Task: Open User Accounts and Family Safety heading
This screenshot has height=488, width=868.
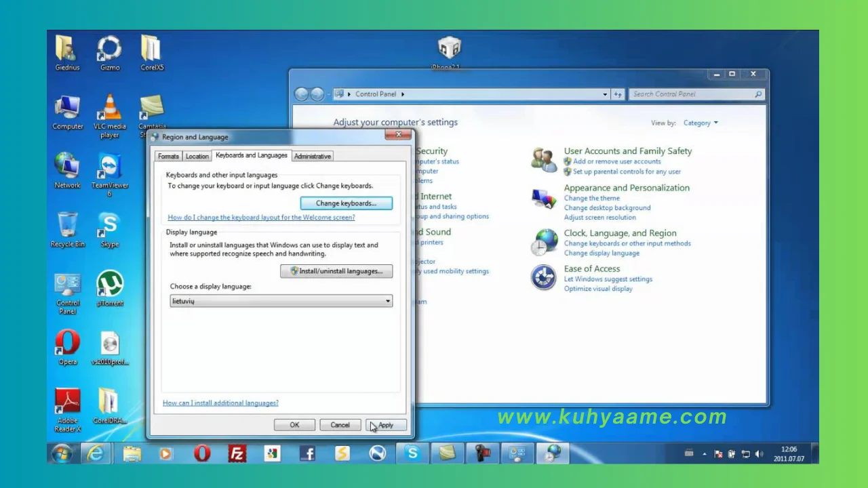Action: [x=628, y=151]
